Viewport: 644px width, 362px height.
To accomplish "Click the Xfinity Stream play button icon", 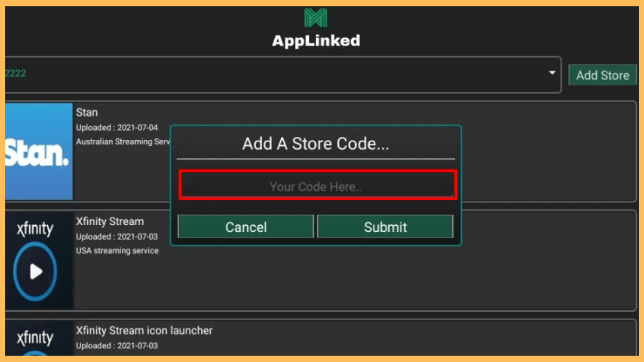I will tap(35, 271).
